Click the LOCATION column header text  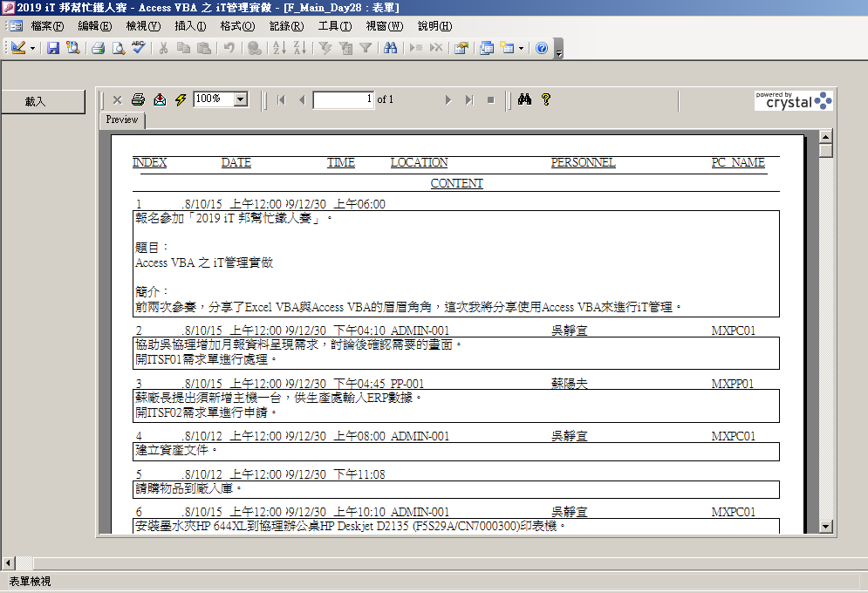coord(419,162)
